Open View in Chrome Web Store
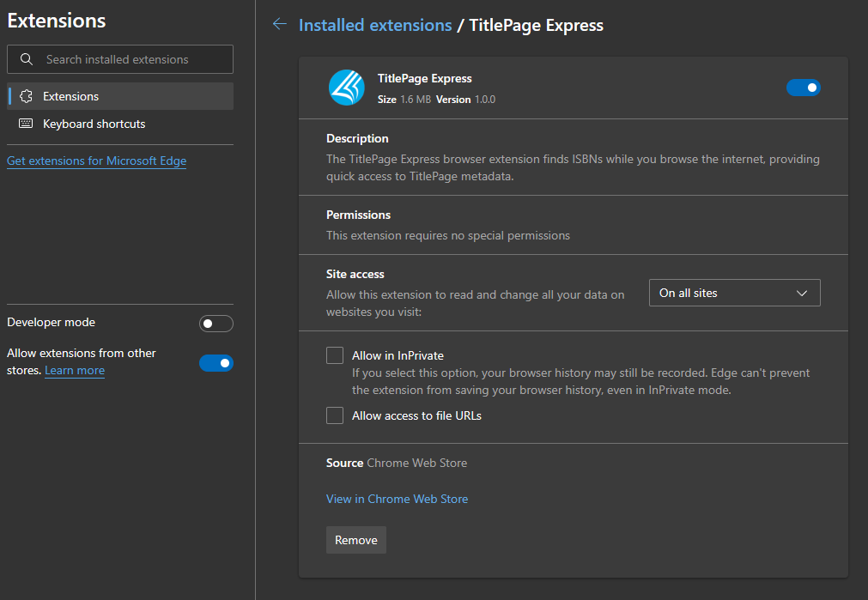The width and height of the screenshot is (868, 600). (397, 498)
